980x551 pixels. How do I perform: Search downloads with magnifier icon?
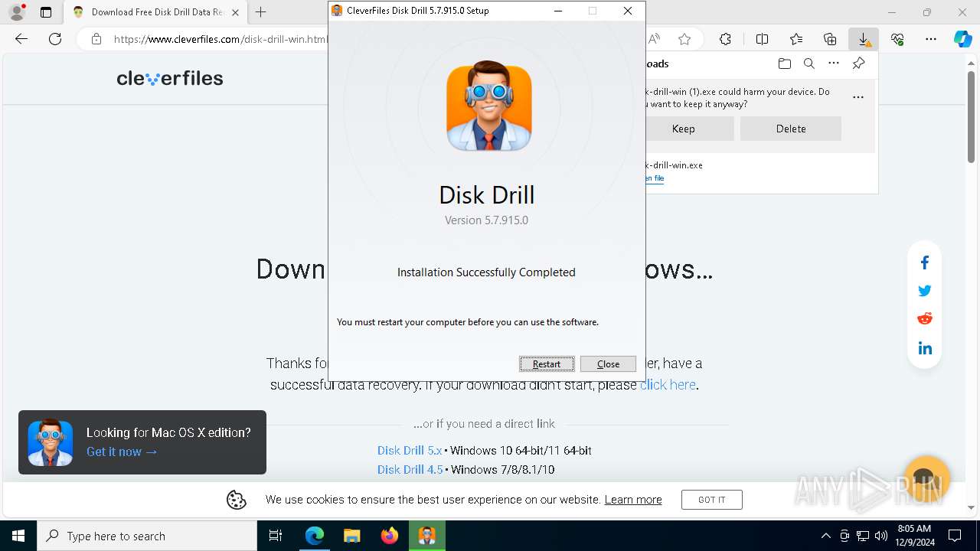(808, 64)
